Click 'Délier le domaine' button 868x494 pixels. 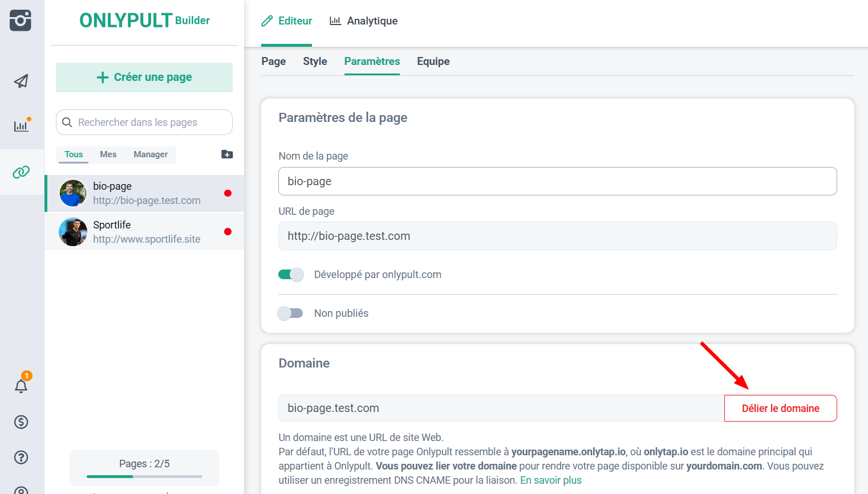[780, 409]
